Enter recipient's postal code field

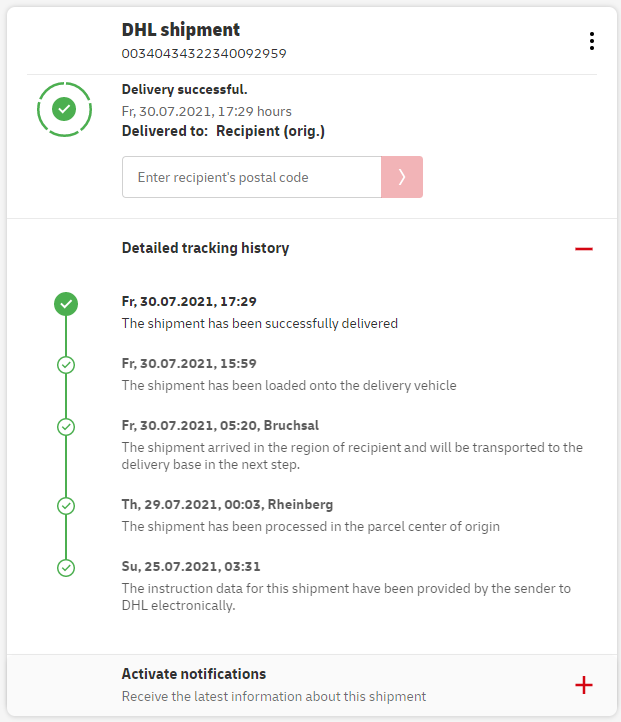251,177
